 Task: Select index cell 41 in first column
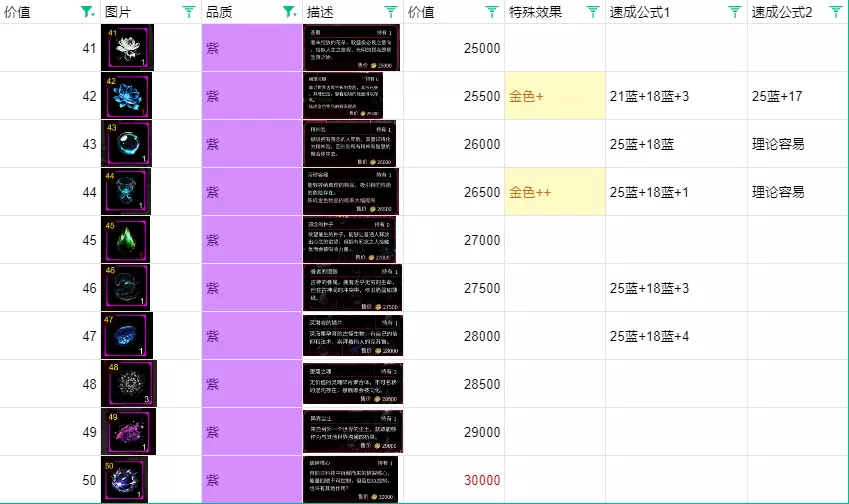point(50,48)
